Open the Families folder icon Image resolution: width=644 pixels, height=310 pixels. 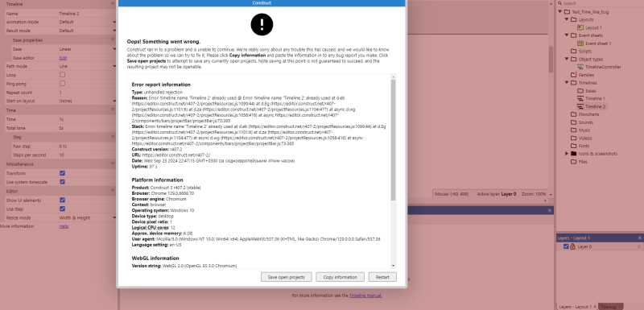[x=574, y=75]
